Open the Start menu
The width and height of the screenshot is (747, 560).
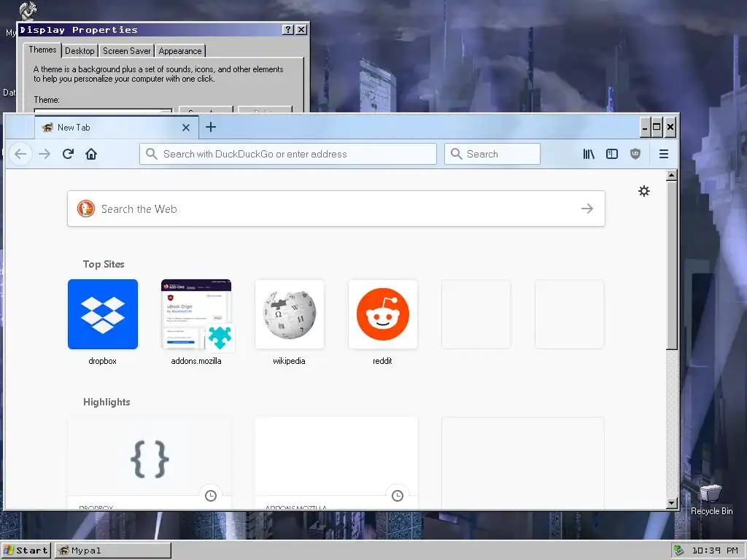(x=26, y=551)
